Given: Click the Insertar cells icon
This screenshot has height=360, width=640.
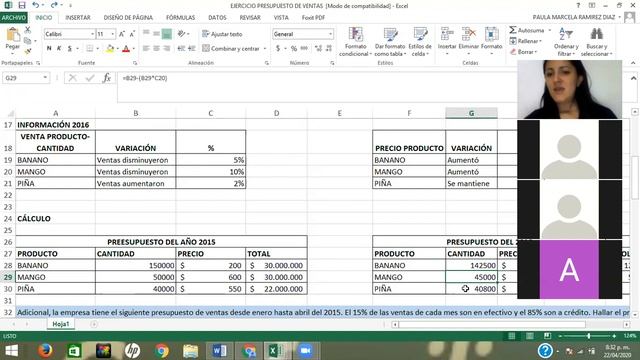Looking at the screenshot, I should 447,35.
